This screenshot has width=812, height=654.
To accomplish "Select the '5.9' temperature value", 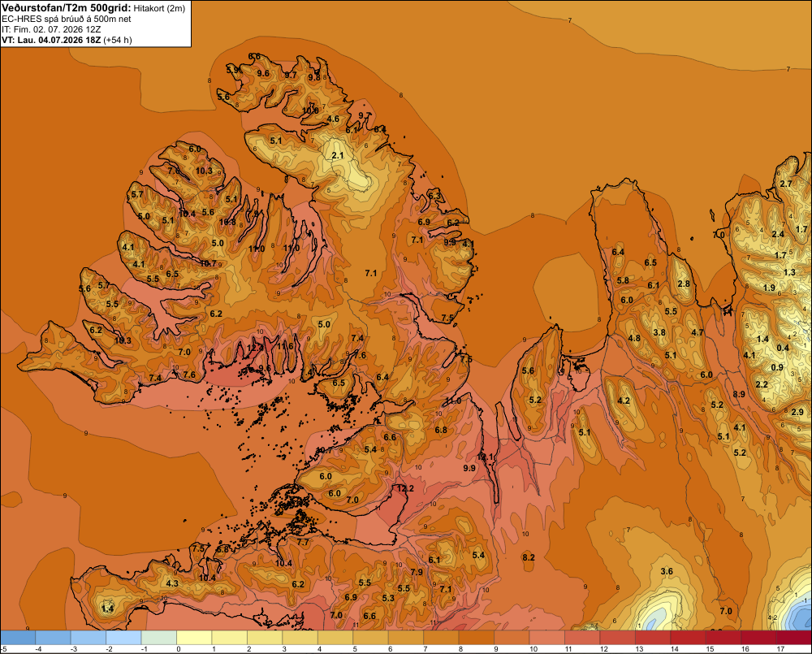I will (x=232, y=69).
